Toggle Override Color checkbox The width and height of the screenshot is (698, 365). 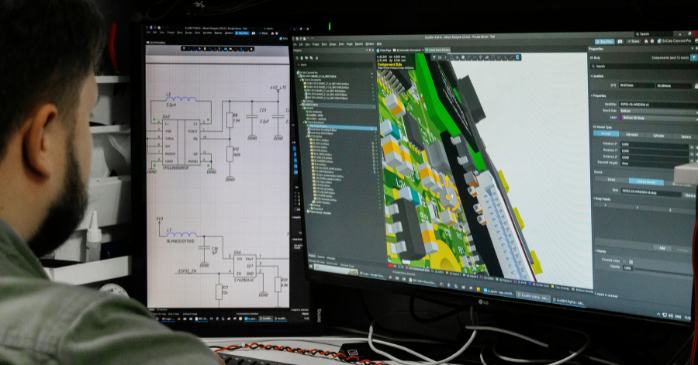pos(625,262)
